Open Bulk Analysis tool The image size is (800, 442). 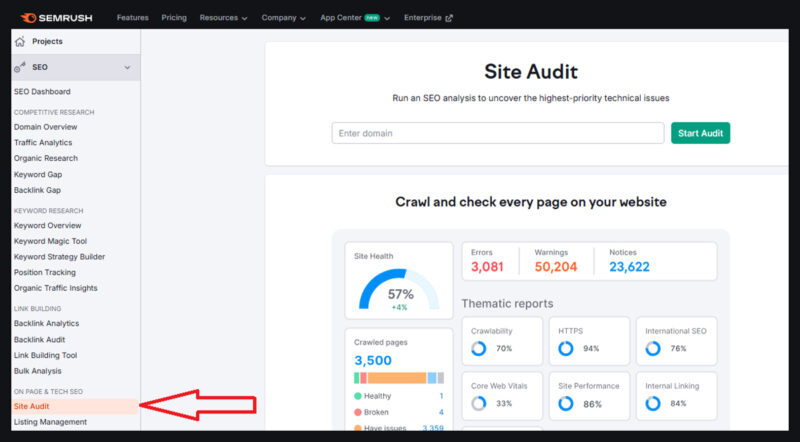[38, 371]
